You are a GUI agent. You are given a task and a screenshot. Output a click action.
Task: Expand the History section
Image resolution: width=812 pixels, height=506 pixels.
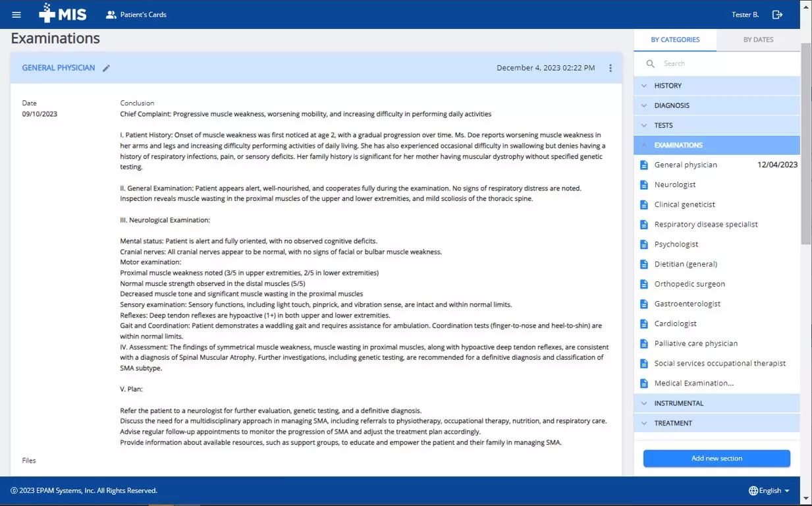717,86
